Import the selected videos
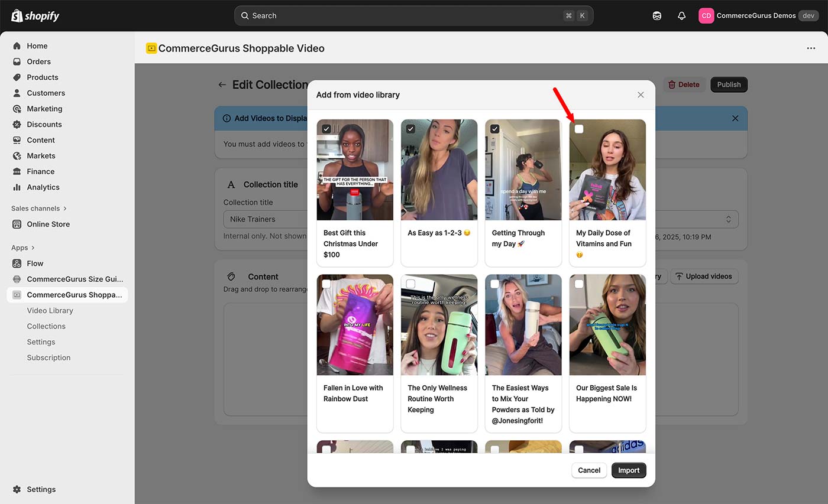This screenshot has height=504, width=828. pyautogui.click(x=629, y=470)
